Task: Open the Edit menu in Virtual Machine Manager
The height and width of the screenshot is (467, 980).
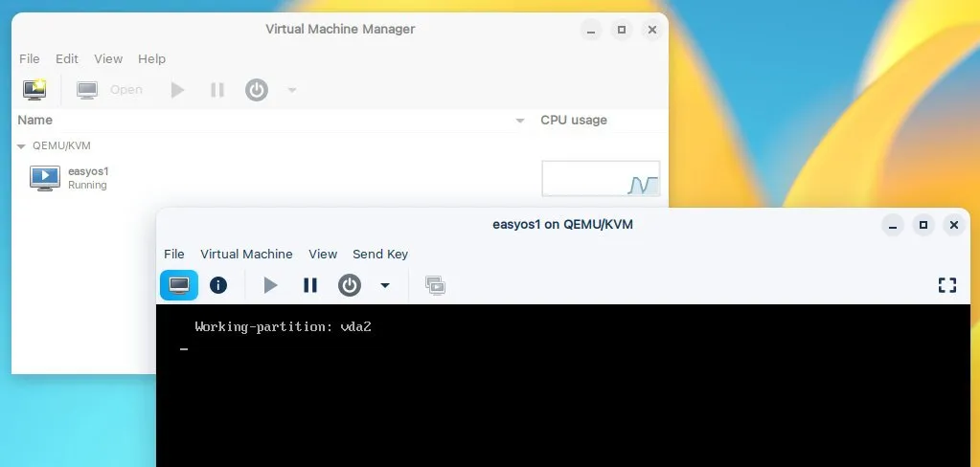Action: tap(67, 58)
